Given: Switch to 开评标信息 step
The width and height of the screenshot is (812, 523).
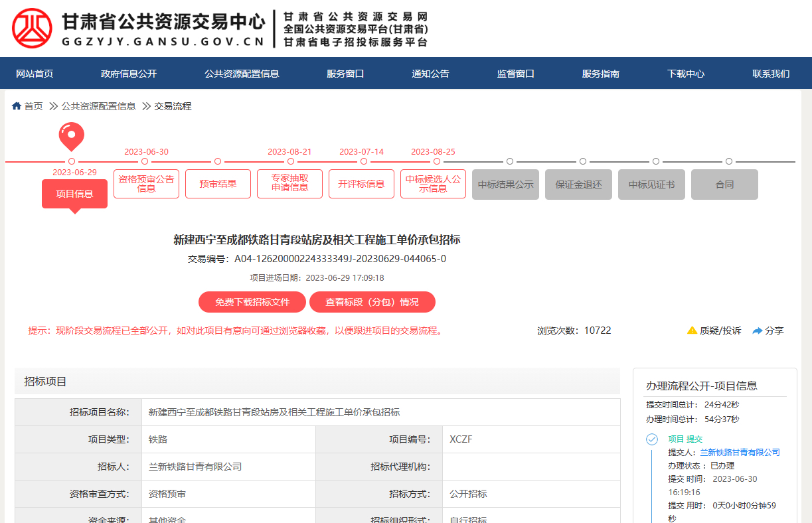Looking at the screenshot, I should tap(361, 184).
